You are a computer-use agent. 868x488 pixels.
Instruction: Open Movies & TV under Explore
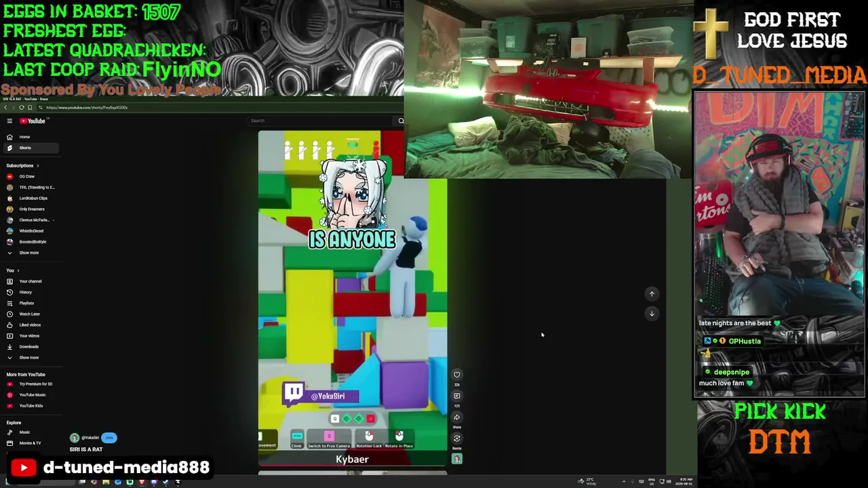click(30, 443)
